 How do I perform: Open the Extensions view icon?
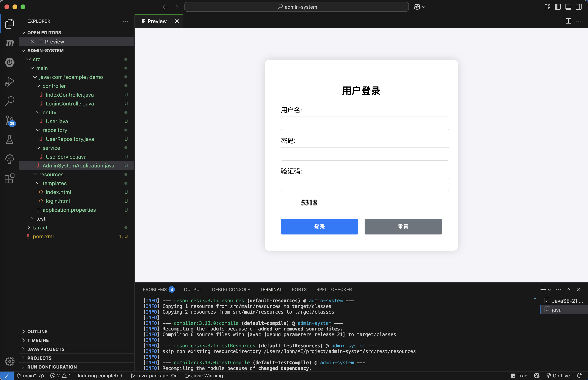click(x=10, y=178)
